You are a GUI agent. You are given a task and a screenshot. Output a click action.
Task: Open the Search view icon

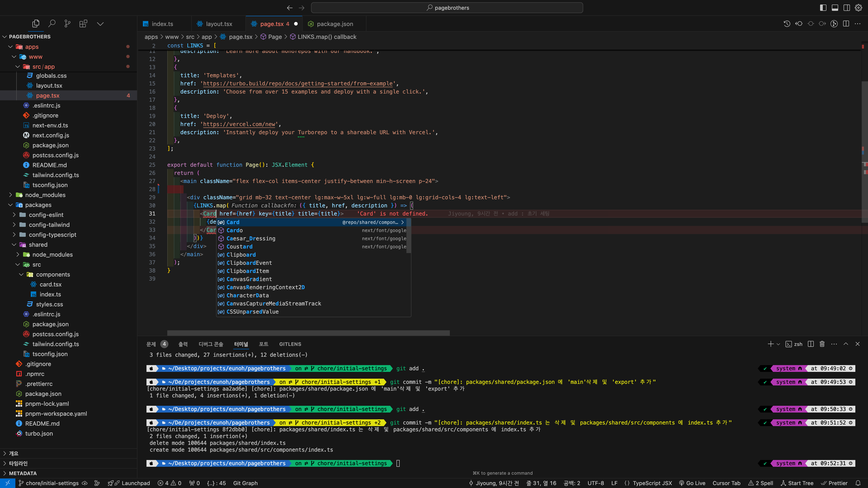pos(52,23)
